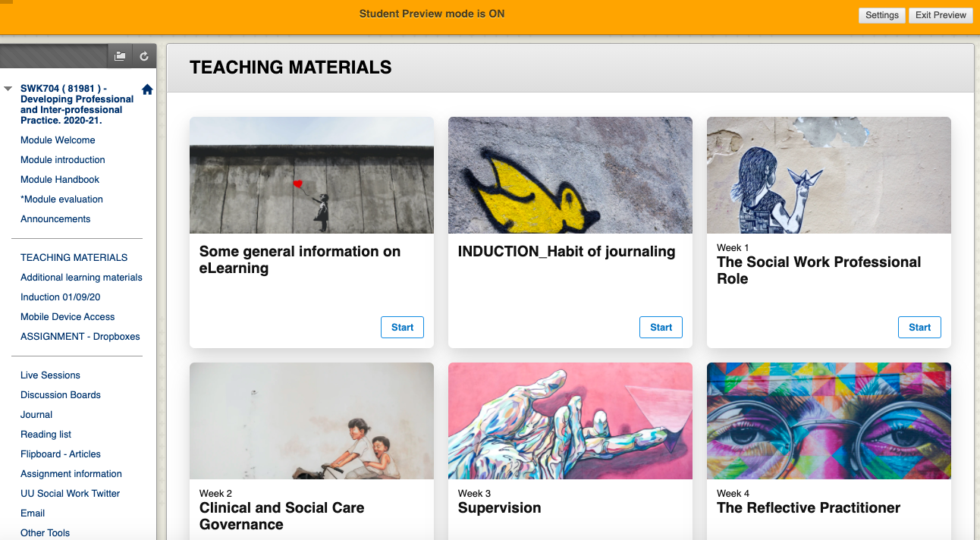
Task: Open Mobile Device Access
Action: [x=68, y=317]
